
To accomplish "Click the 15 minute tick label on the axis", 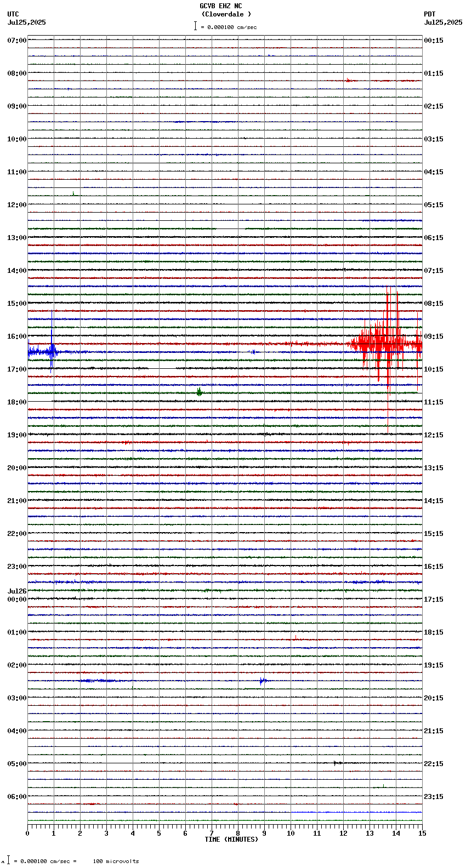I will point(422,833).
